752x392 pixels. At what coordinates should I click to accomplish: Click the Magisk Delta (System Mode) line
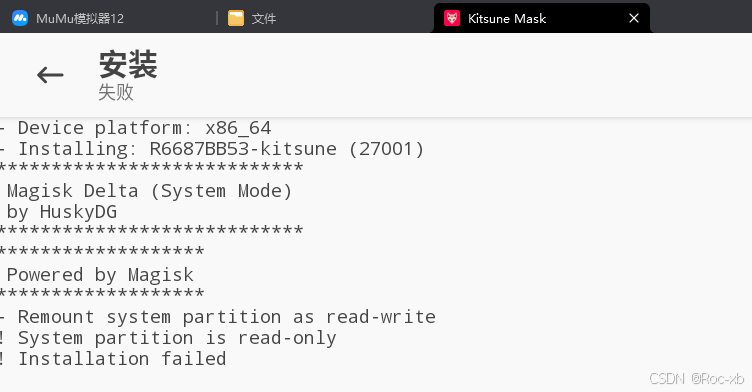tap(149, 191)
